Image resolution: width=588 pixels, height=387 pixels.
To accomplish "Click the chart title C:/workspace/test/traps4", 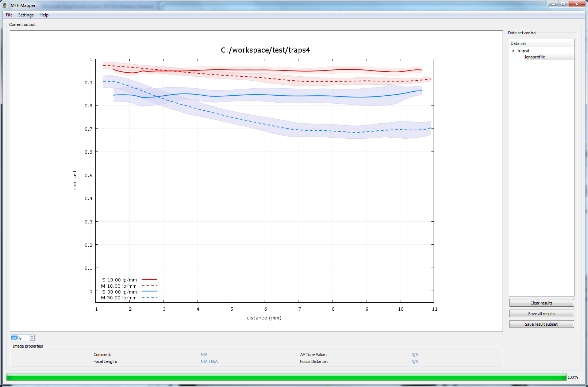I will [265, 50].
